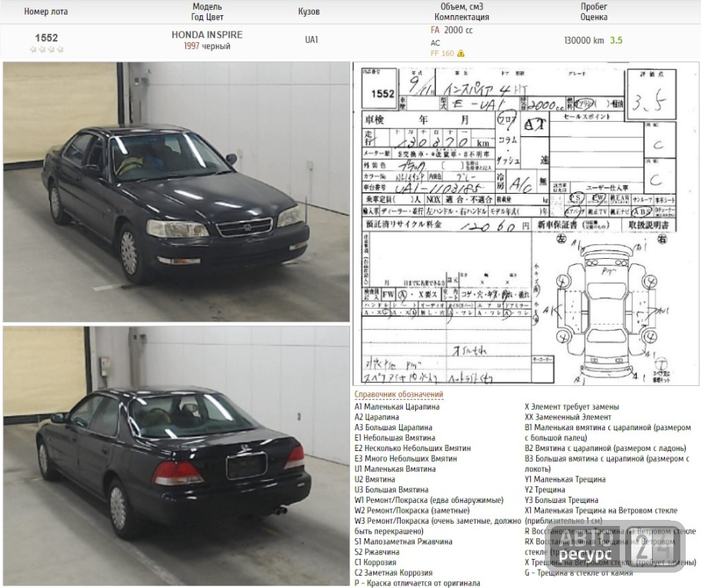Click the 'G - Трещина в стекле от камня' entry
Viewport: 701px width, 588px height.
pyautogui.click(x=578, y=573)
